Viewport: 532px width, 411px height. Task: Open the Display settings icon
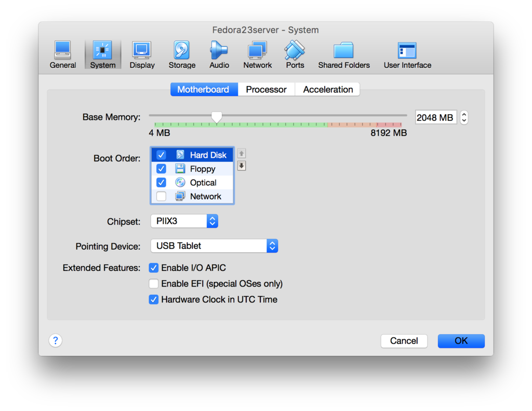point(142,54)
